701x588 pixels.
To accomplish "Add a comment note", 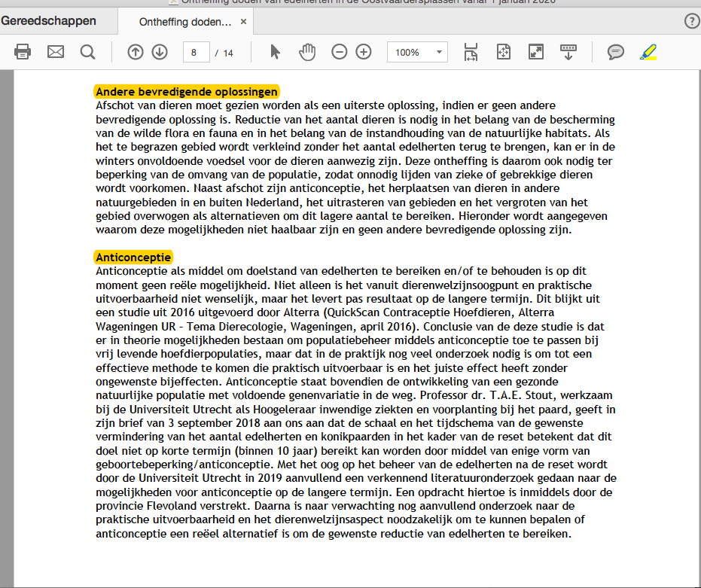I will click(616, 52).
